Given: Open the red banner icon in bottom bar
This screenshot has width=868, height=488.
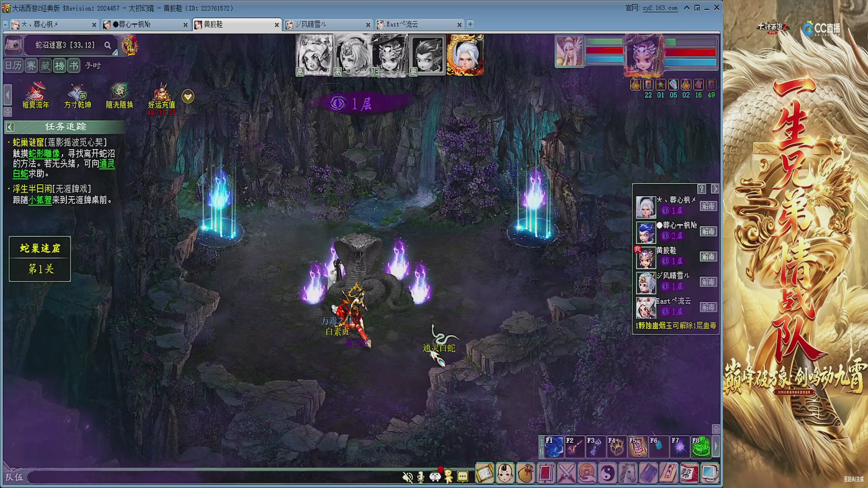Looking at the screenshot, I should tap(546, 474).
